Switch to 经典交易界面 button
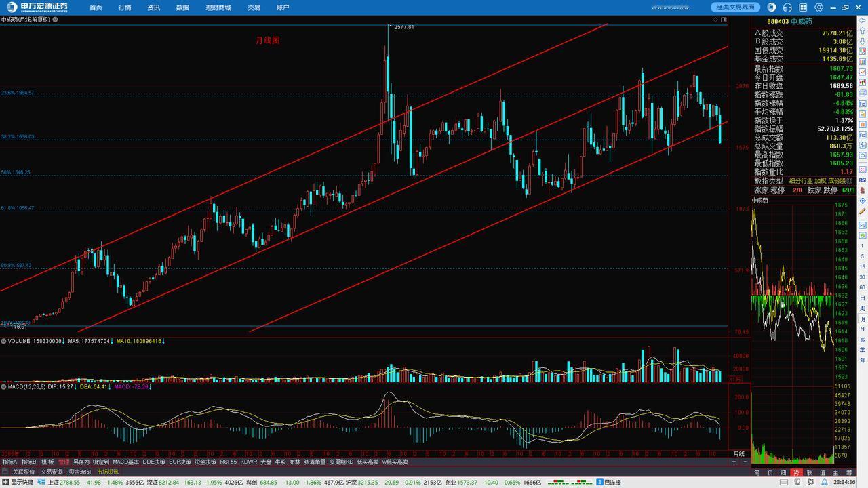Image resolution: width=868 pixels, height=488 pixels. [x=736, y=7]
